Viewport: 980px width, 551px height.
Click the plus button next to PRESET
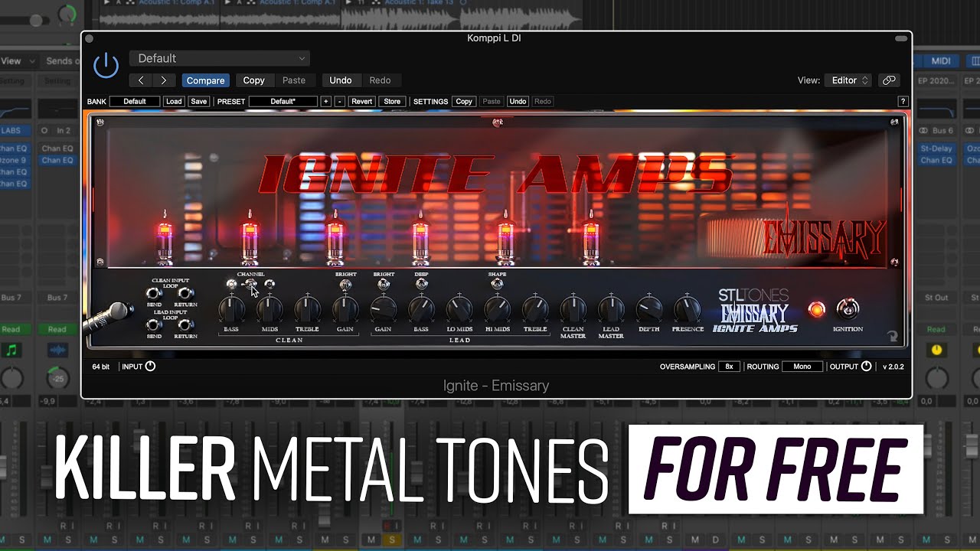coord(325,101)
